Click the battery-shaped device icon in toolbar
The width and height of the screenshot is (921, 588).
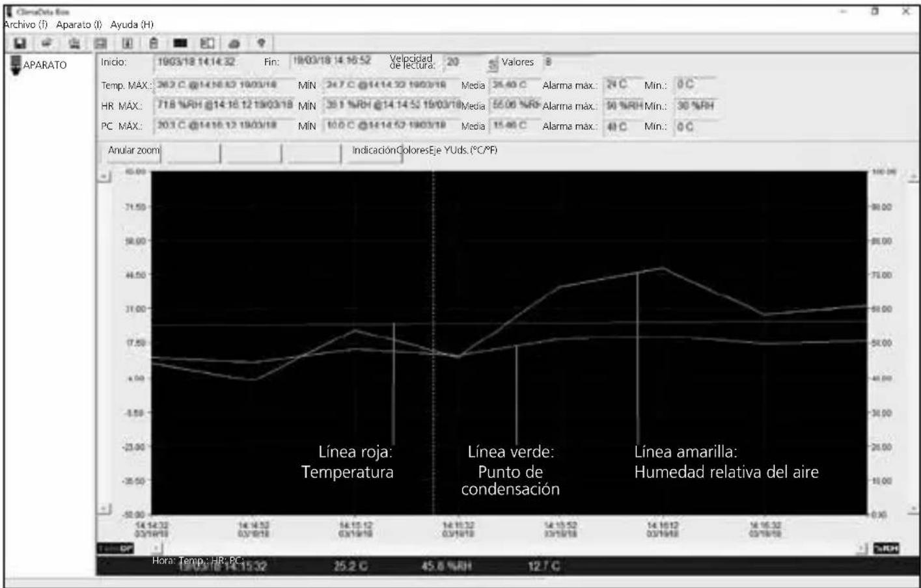click(x=154, y=43)
